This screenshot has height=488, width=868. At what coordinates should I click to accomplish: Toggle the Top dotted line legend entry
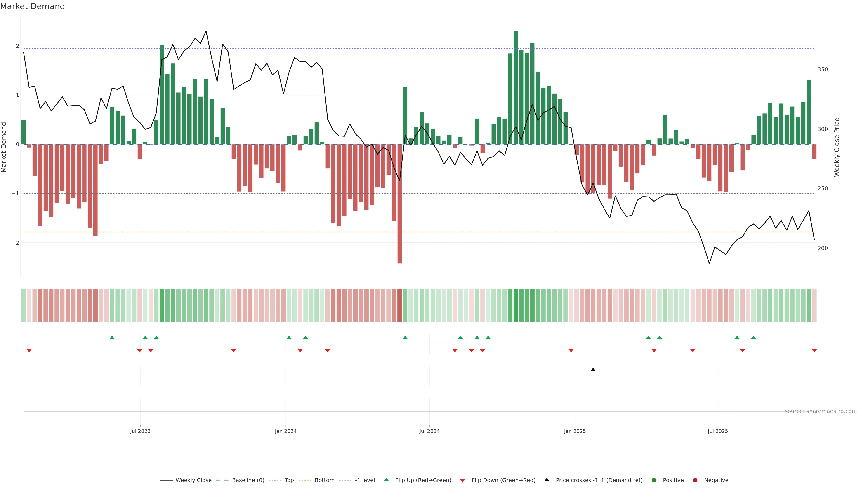point(289,480)
